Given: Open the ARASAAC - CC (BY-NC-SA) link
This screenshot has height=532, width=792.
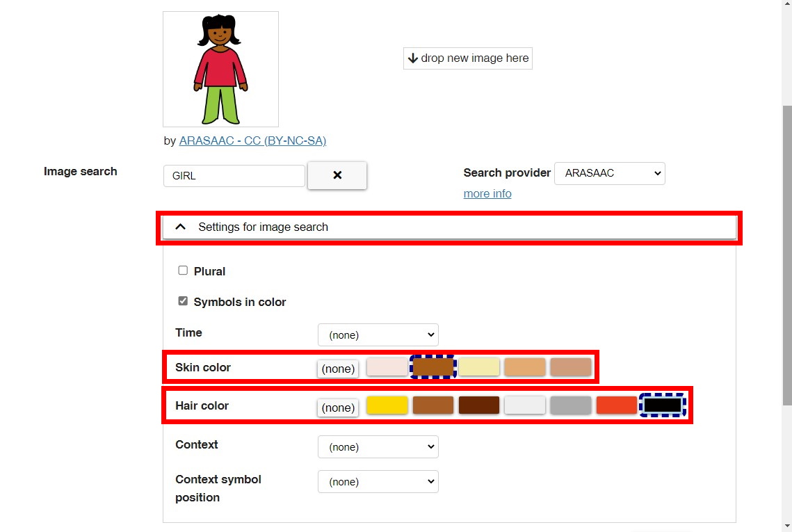Looking at the screenshot, I should click(x=252, y=140).
